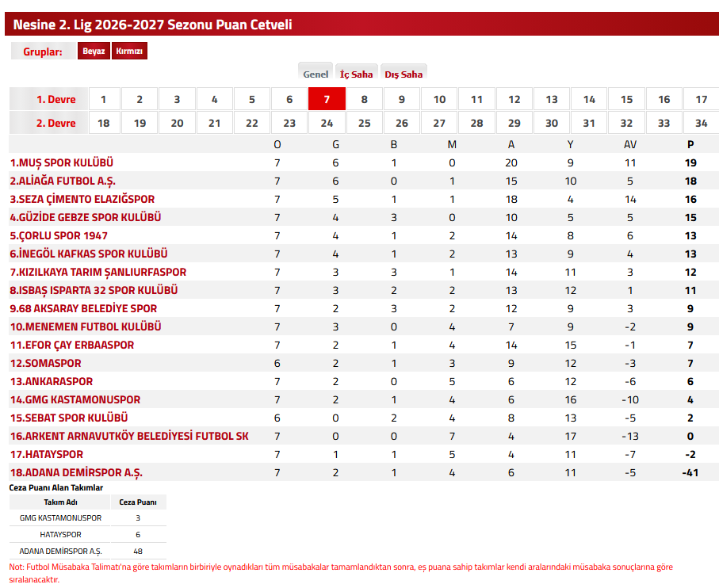This screenshot has width=719, height=588.
Task: Open KIZILKAYA TARIM ŞANLIURFASPOR team page
Action: (98, 273)
